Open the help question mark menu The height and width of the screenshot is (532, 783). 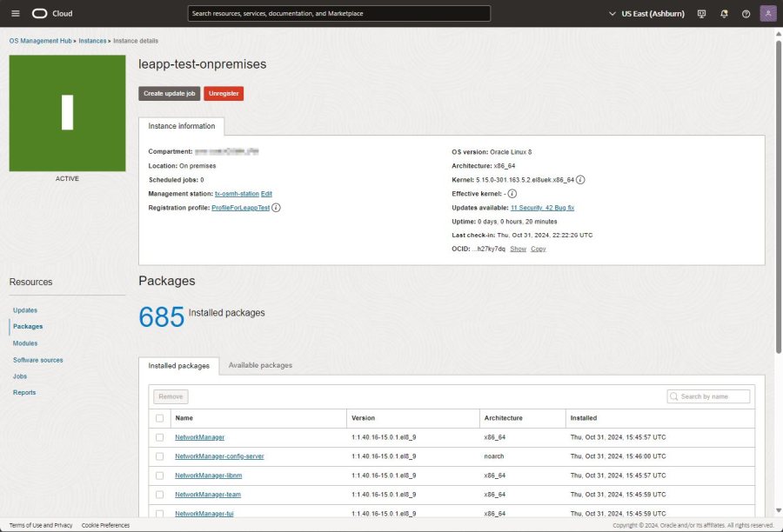click(746, 14)
